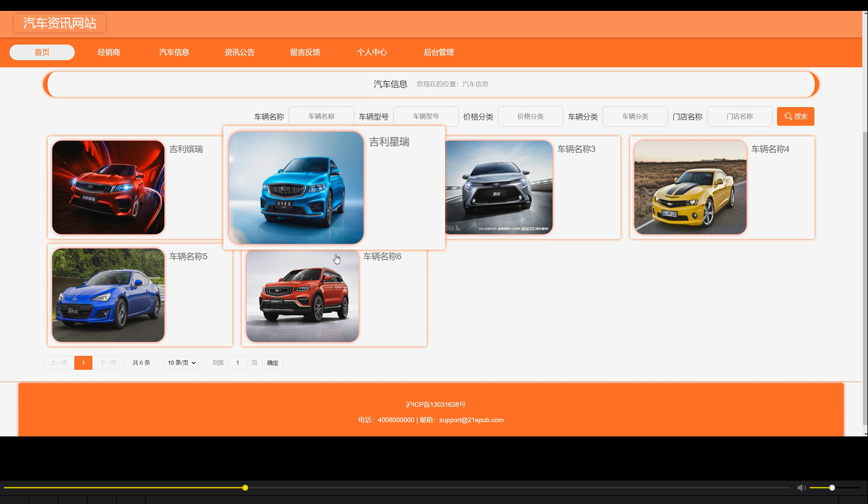
Task: Click the 车辆名称6 title text
Action: pyautogui.click(x=382, y=257)
